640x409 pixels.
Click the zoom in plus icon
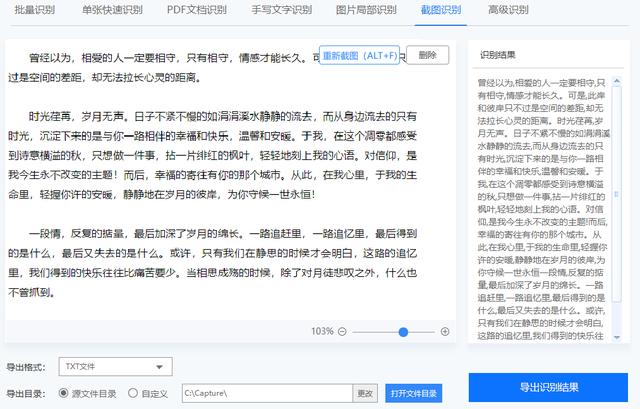pyautogui.click(x=445, y=331)
